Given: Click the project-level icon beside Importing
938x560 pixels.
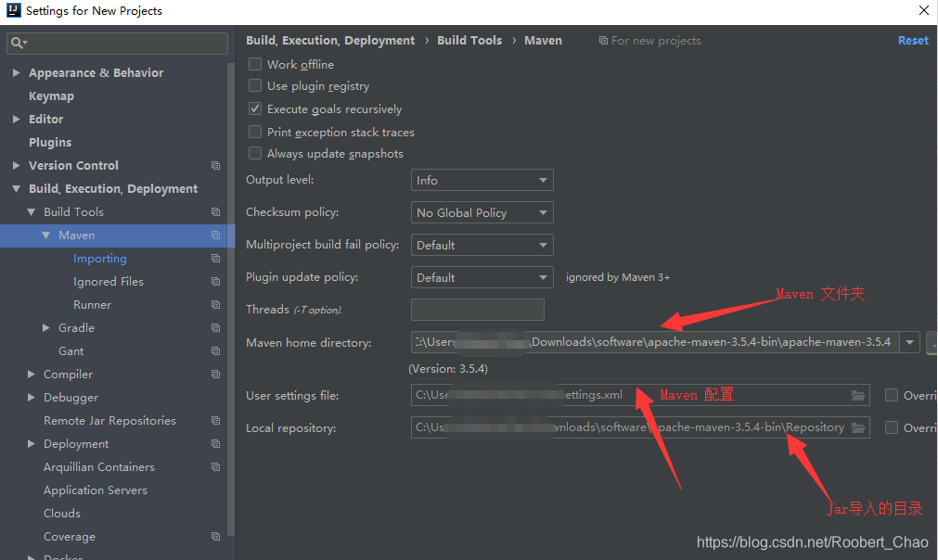Looking at the screenshot, I should 215,258.
